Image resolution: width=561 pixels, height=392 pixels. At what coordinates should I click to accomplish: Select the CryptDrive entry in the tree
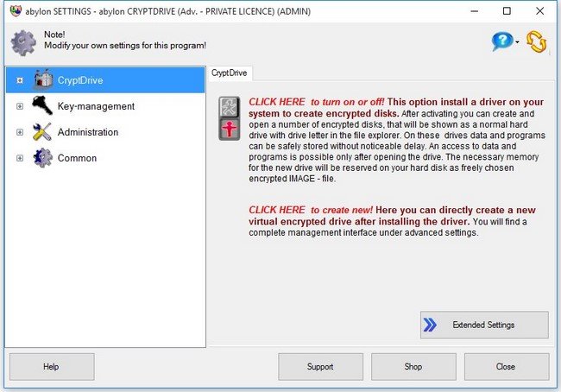[x=105, y=79]
